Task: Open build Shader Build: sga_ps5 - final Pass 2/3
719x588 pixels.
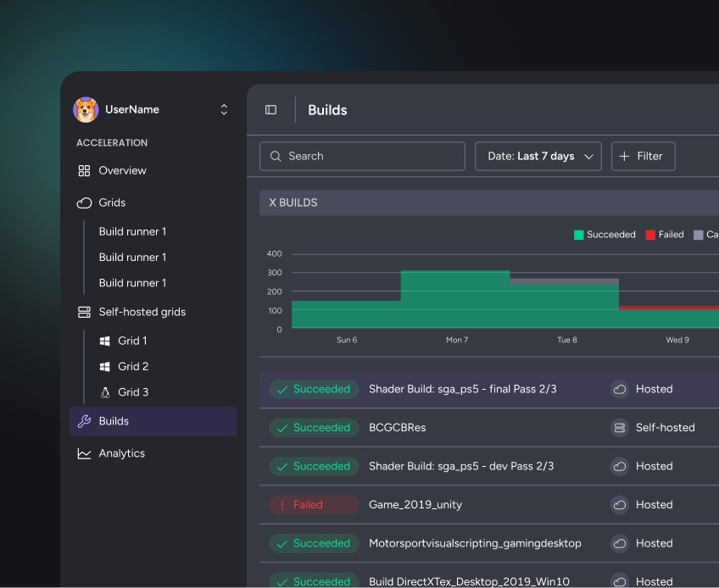Action: coord(462,390)
